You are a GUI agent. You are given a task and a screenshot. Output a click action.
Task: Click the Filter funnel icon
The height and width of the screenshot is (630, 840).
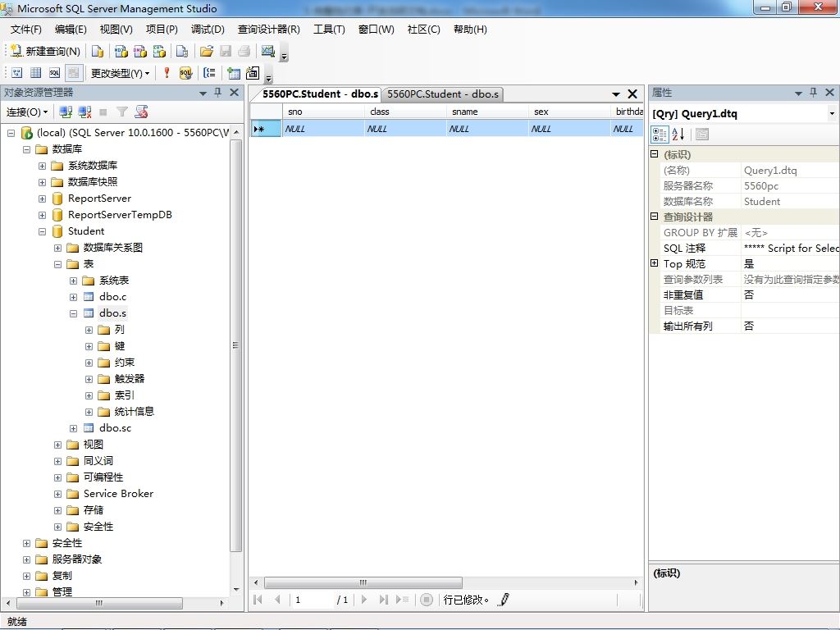pyautogui.click(x=122, y=112)
